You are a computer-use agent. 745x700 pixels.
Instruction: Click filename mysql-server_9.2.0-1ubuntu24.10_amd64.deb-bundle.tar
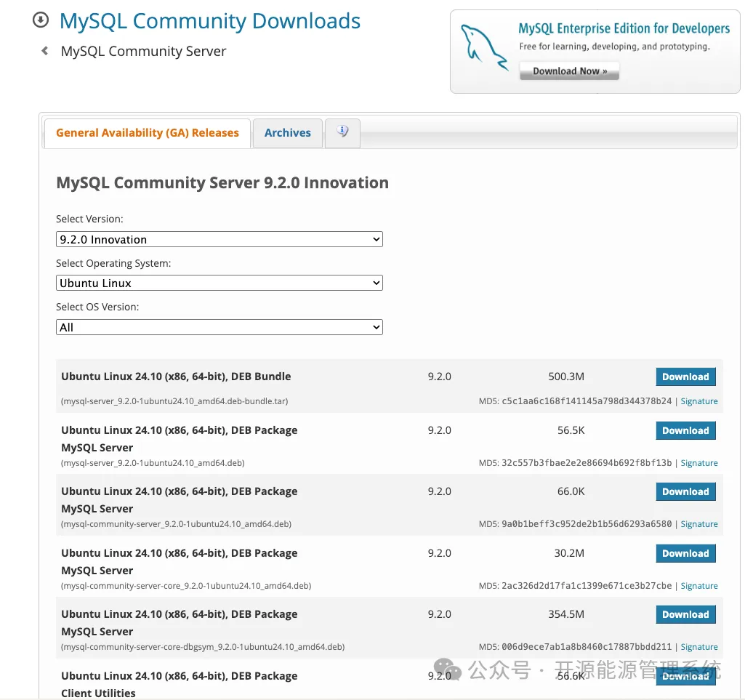(x=174, y=401)
